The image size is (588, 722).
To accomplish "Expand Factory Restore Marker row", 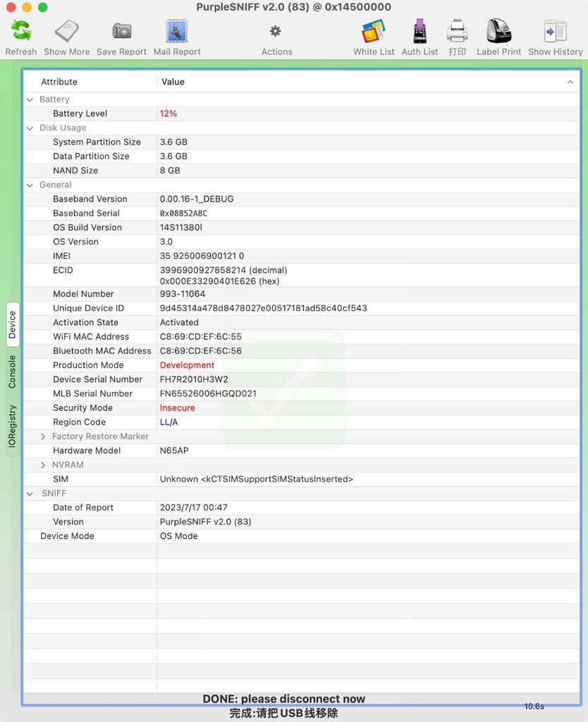I will coord(43,436).
